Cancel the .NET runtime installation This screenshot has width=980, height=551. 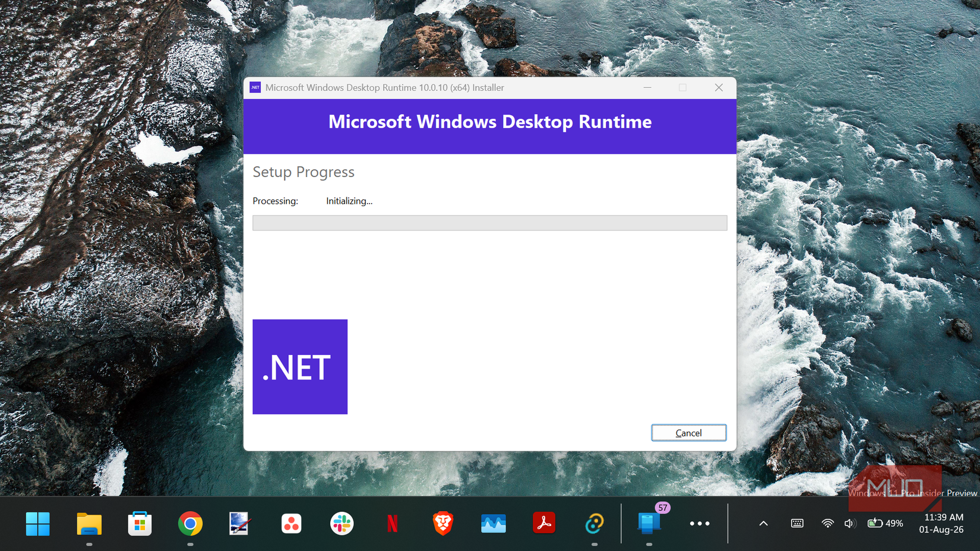(688, 433)
